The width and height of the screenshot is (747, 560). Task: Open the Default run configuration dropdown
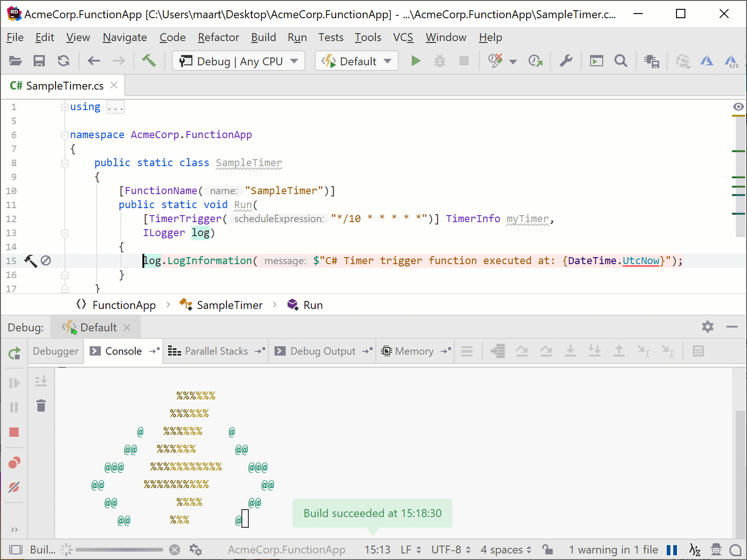tap(357, 61)
